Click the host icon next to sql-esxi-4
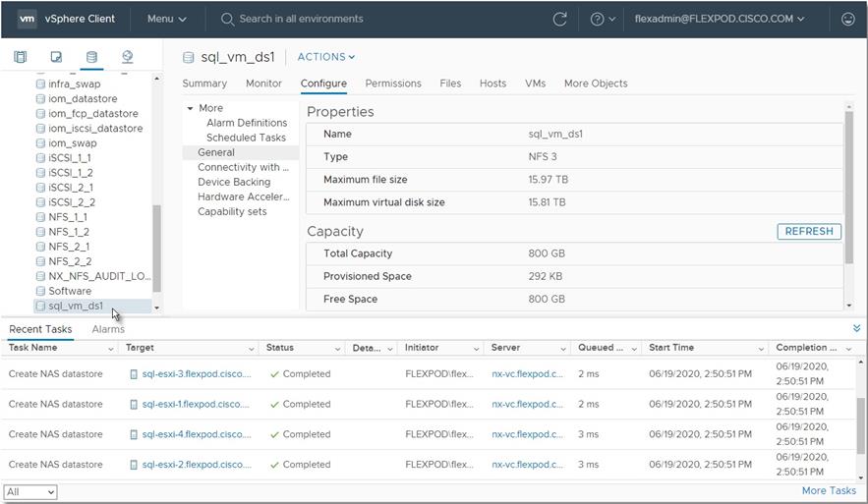The image size is (868, 504). point(134,435)
